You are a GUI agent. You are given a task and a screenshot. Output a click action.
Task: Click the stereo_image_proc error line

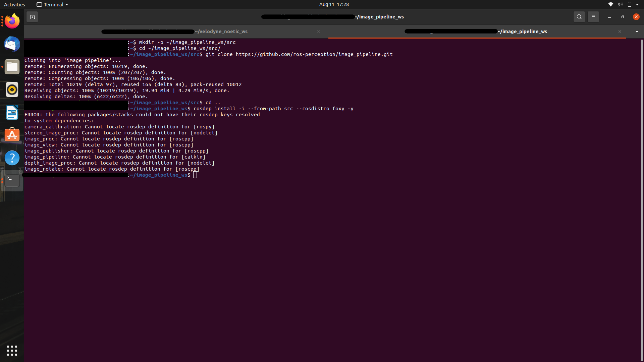121,133
